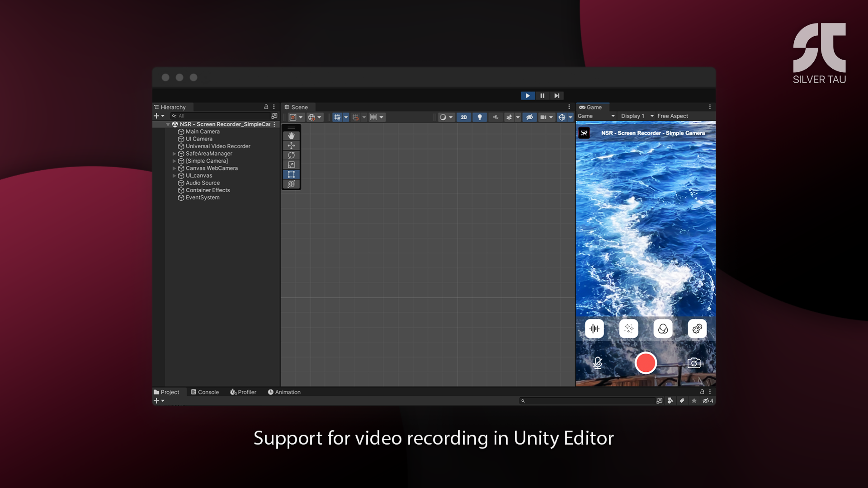Collapse the NSR - Screen Recorder scene root
Screen dimensions: 868x488
[168, 124]
